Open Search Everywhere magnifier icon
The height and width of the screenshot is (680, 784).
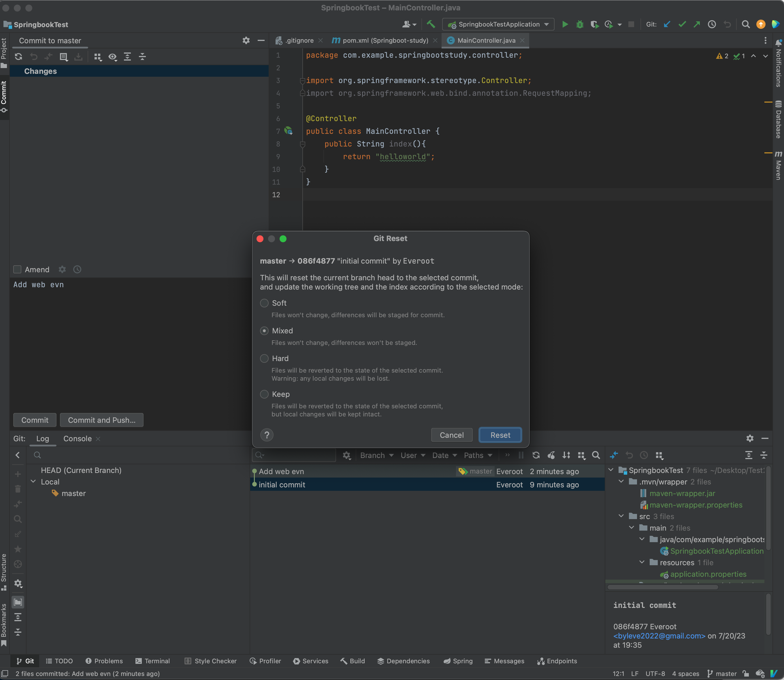coord(745,24)
